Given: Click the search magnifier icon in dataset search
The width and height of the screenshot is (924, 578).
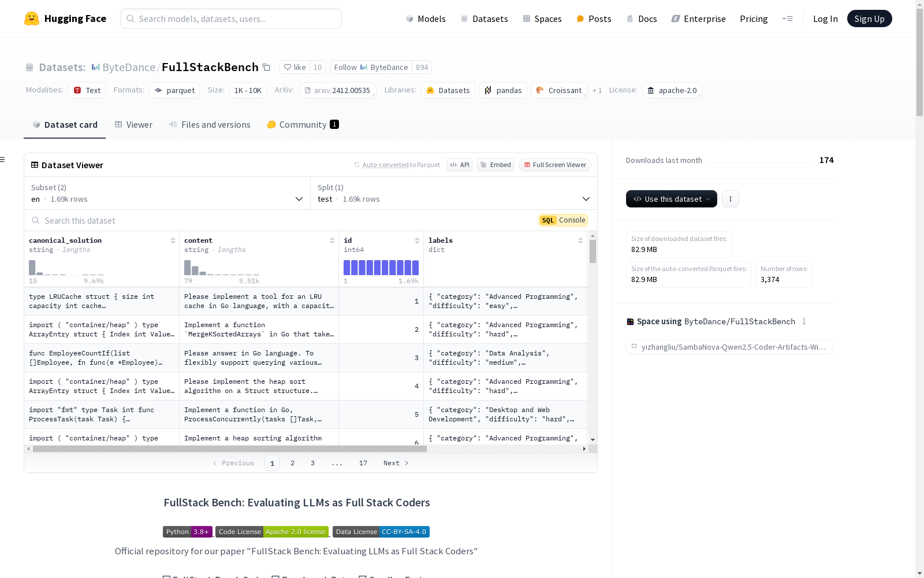Looking at the screenshot, I should coord(36,220).
